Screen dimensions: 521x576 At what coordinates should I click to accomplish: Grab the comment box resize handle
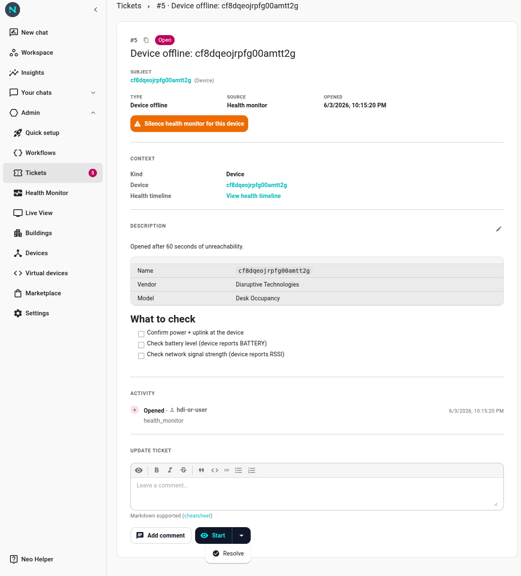click(x=496, y=504)
